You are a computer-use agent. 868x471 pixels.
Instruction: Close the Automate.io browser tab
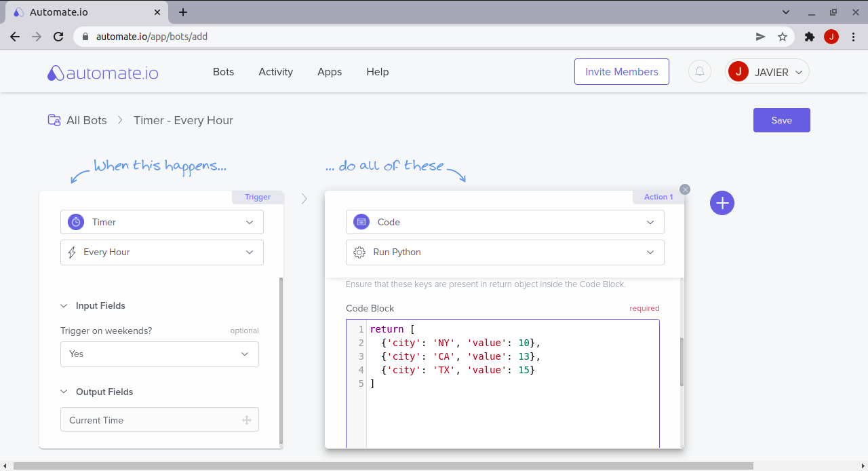pos(157,12)
